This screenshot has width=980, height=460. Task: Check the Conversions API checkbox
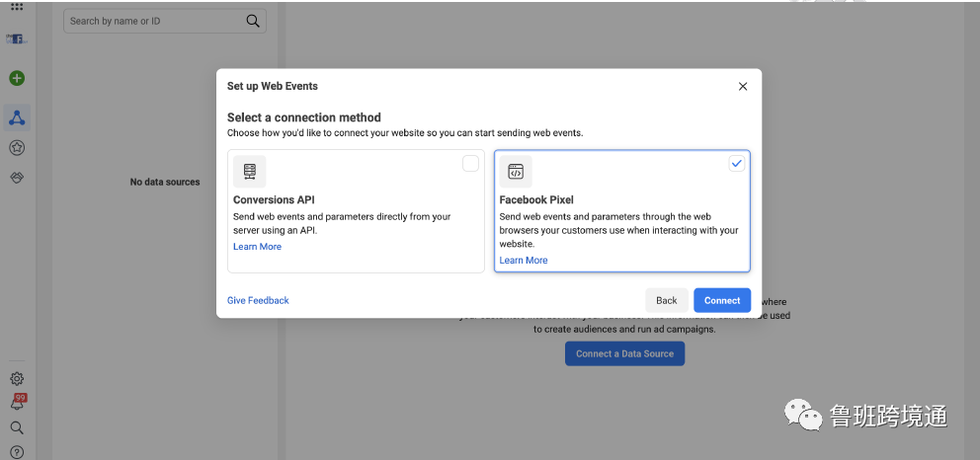tap(470, 164)
